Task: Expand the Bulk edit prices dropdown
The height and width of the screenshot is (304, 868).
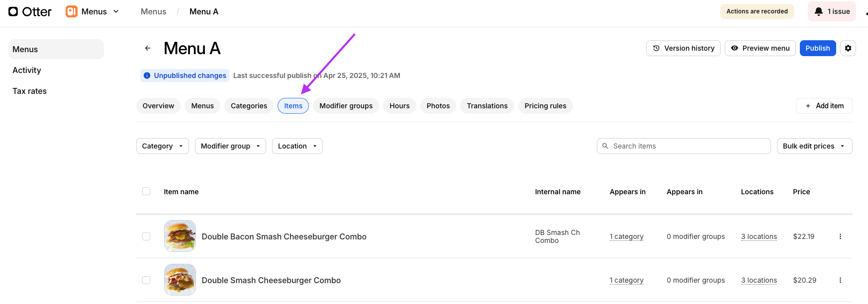Action: (814, 146)
